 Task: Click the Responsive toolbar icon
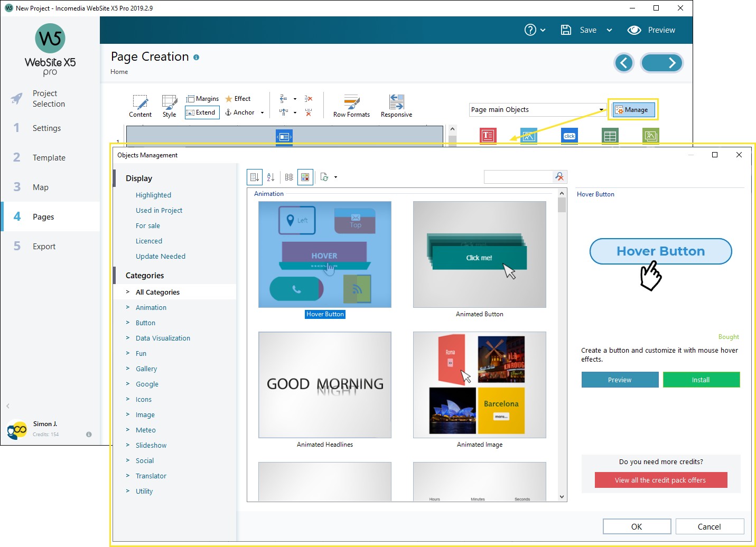(x=396, y=105)
